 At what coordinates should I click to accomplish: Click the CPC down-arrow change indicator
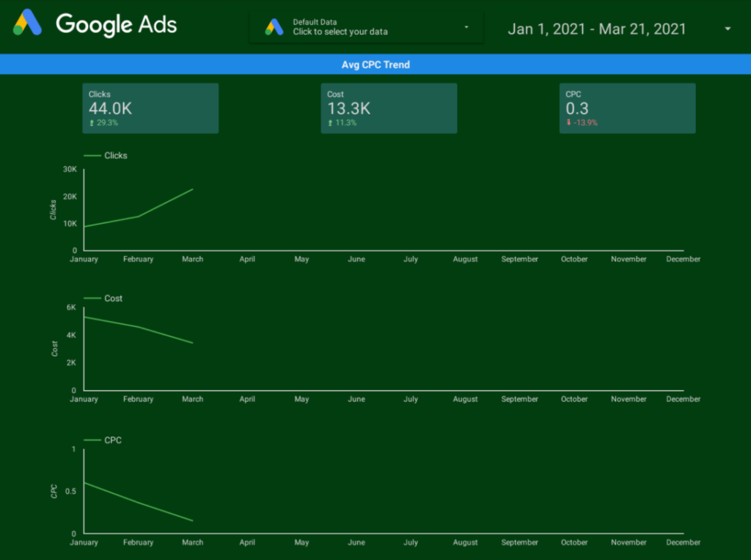pos(568,122)
